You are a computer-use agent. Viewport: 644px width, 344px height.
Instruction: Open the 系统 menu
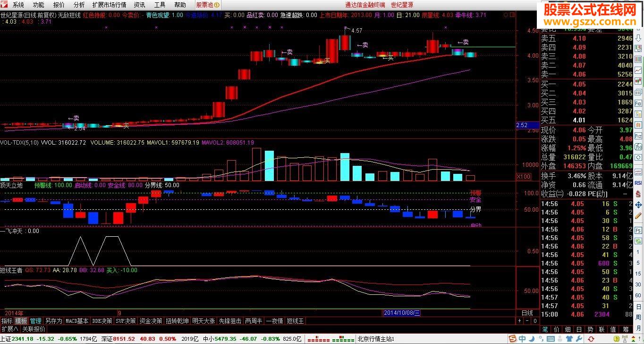point(18,5)
